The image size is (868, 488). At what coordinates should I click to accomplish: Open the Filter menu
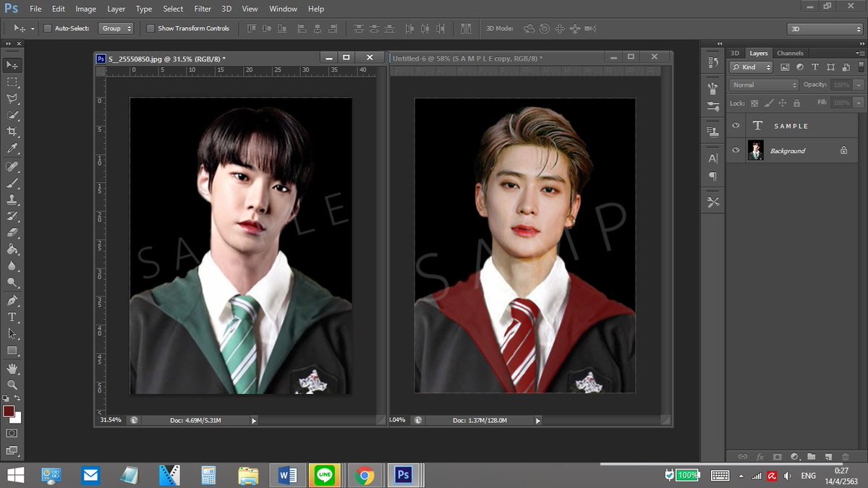coord(203,9)
